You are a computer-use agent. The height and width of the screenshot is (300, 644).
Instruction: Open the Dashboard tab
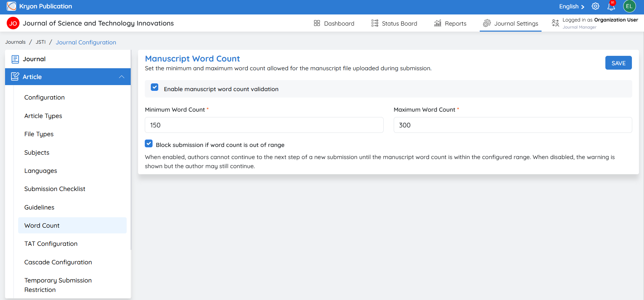(334, 24)
